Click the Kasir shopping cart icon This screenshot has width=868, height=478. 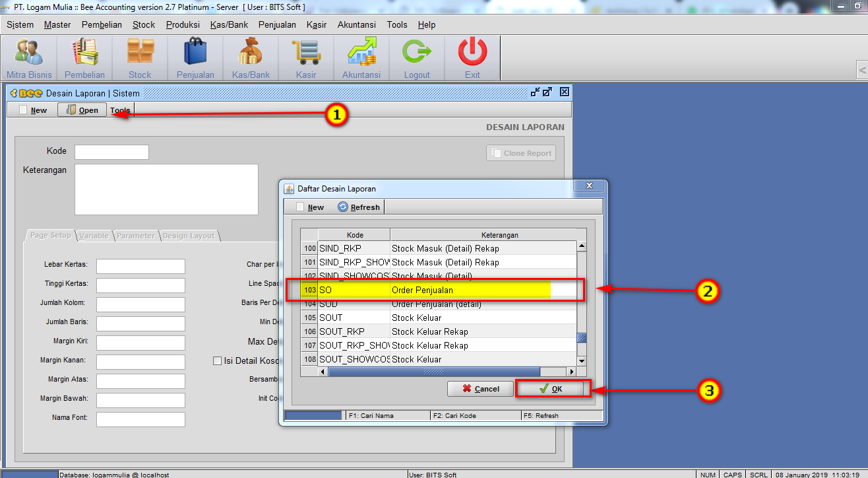[306, 52]
